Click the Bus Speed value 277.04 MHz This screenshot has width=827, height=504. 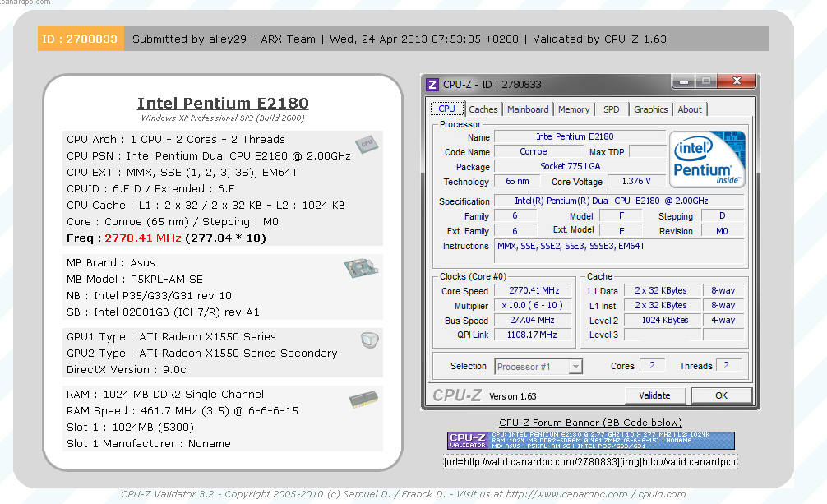pos(534,321)
